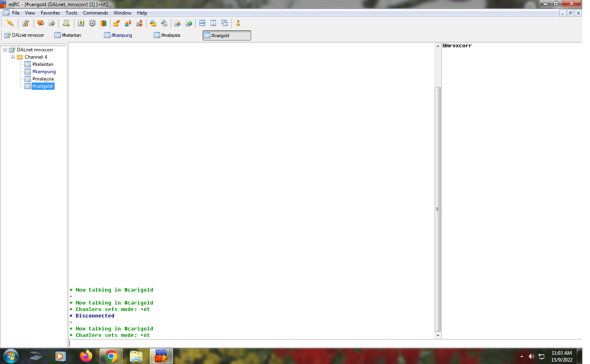Open the Commands menu
Image resolution: width=590 pixels, height=364 pixels.
95,13
